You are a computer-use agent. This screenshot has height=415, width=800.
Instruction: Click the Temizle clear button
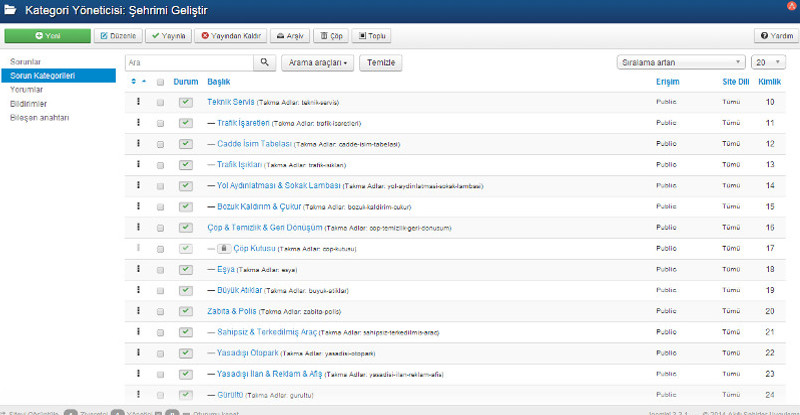coord(381,62)
